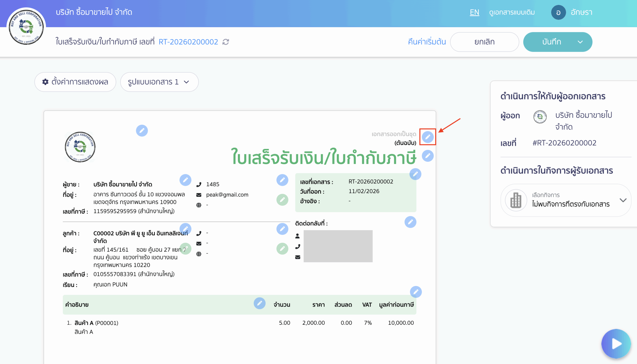The image size is (637, 364).
Task: Edit the document number and issue date
Action: pyautogui.click(x=415, y=174)
